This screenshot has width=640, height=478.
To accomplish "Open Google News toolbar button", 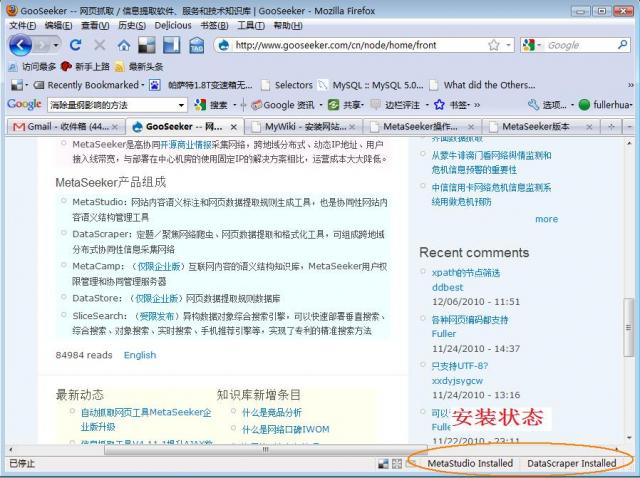I will (283, 105).
